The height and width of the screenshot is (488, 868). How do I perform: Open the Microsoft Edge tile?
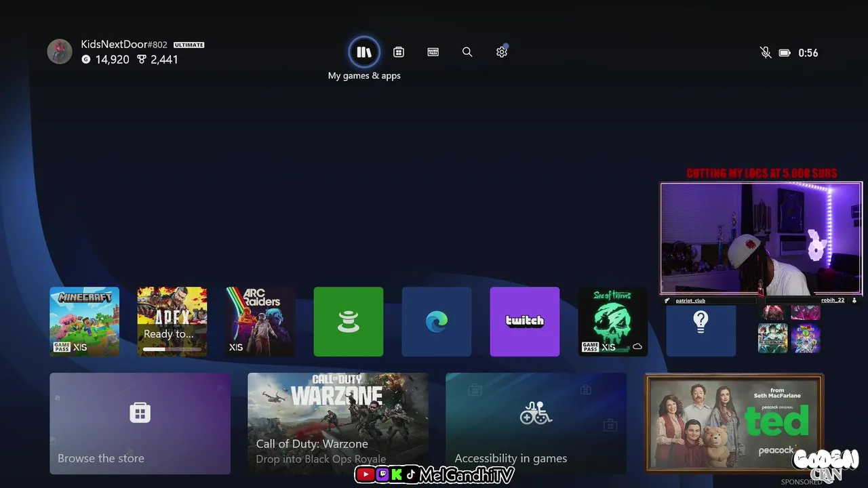pos(437,321)
